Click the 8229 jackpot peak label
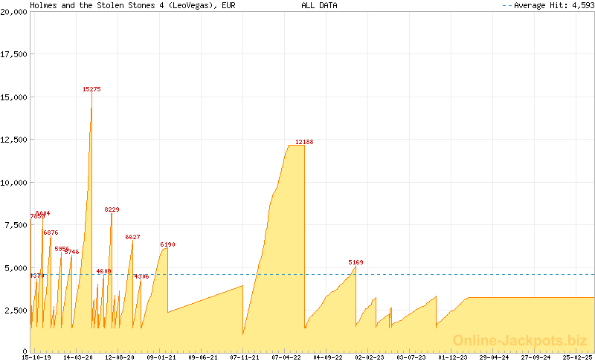The width and height of the screenshot is (595, 364). coord(112,210)
